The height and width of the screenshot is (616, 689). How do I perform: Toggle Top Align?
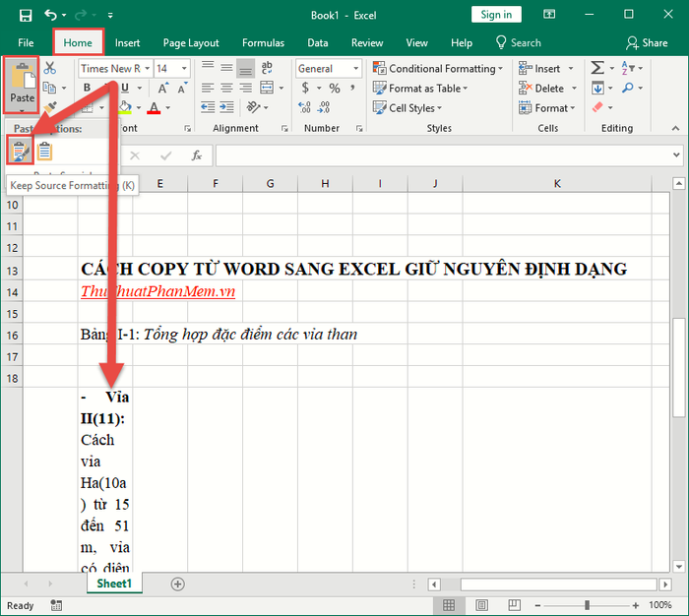(208, 67)
